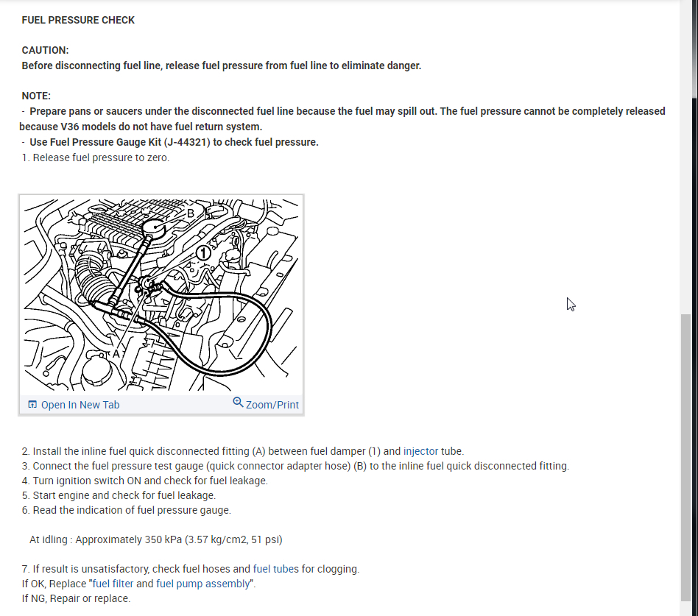Click the engine fuel gauge diagram
698x616 pixels.
pyautogui.click(x=161, y=295)
